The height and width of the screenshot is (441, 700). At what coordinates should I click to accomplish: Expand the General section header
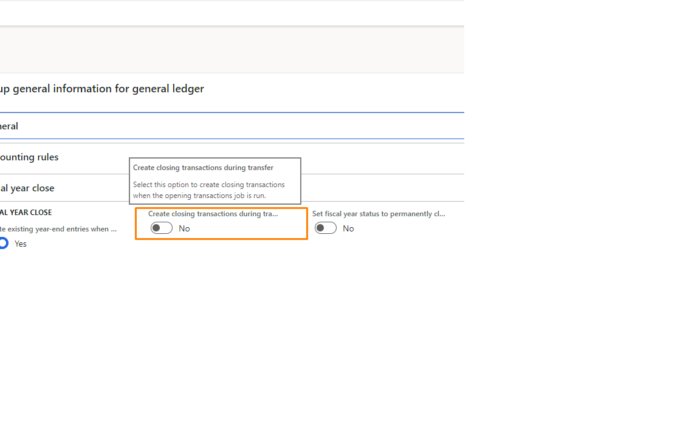click(x=232, y=126)
